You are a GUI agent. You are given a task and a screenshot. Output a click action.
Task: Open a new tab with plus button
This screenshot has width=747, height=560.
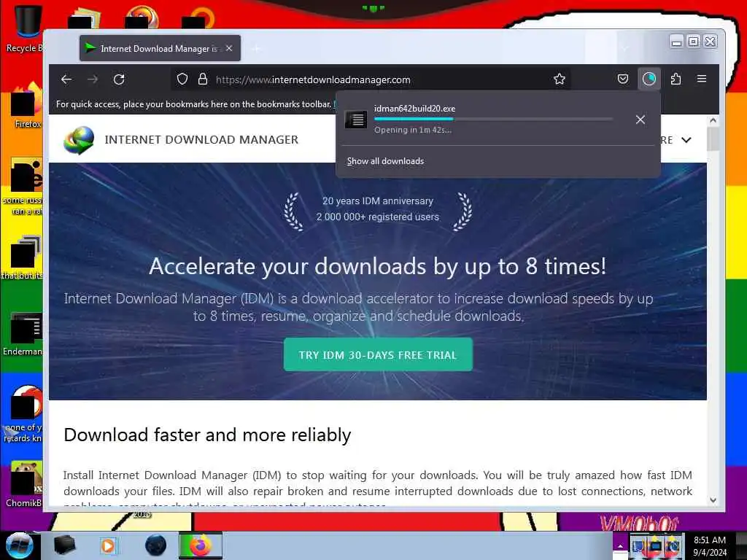256,48
